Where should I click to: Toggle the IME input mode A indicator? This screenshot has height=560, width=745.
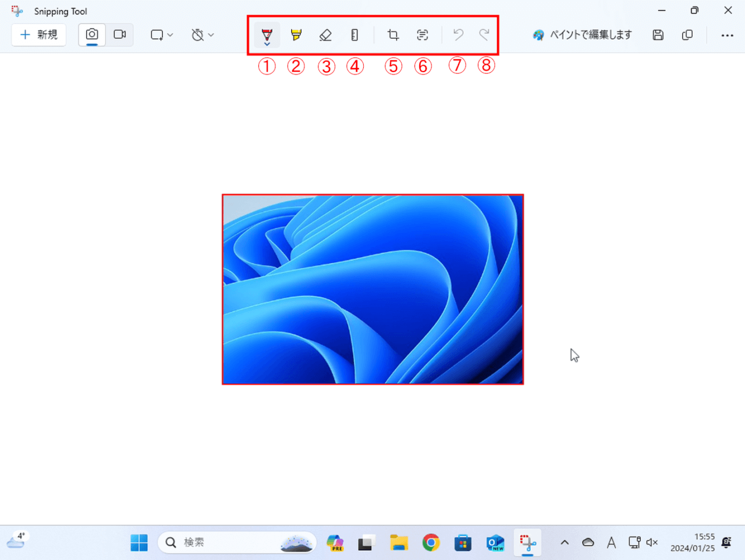click(611, 543)
